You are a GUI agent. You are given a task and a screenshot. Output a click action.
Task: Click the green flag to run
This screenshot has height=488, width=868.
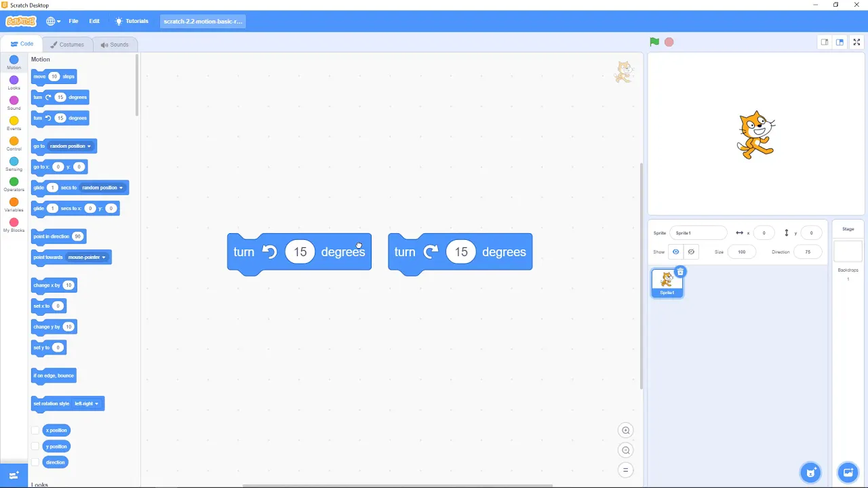[x=654, y=42]
